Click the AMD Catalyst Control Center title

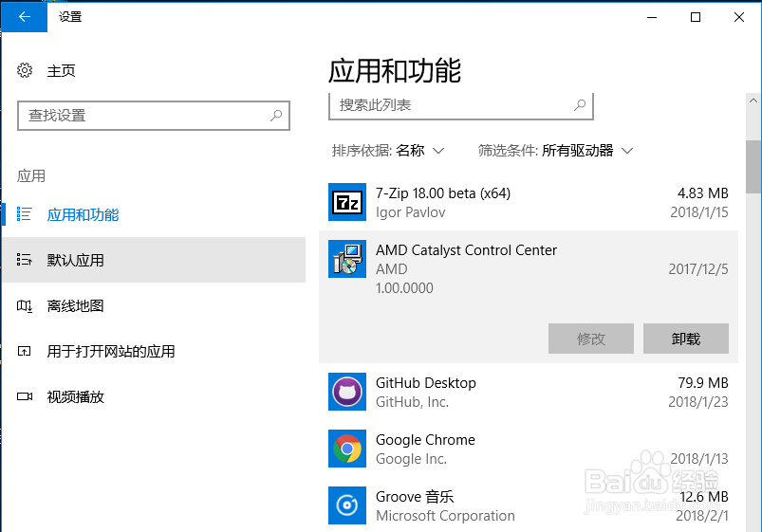coord(466,250)
